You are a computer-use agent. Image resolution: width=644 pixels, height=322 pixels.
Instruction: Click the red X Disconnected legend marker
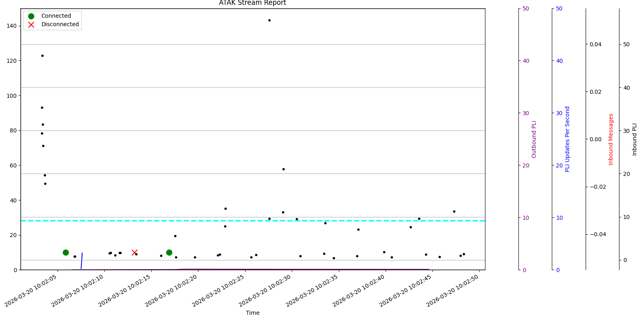pos(31,25)
